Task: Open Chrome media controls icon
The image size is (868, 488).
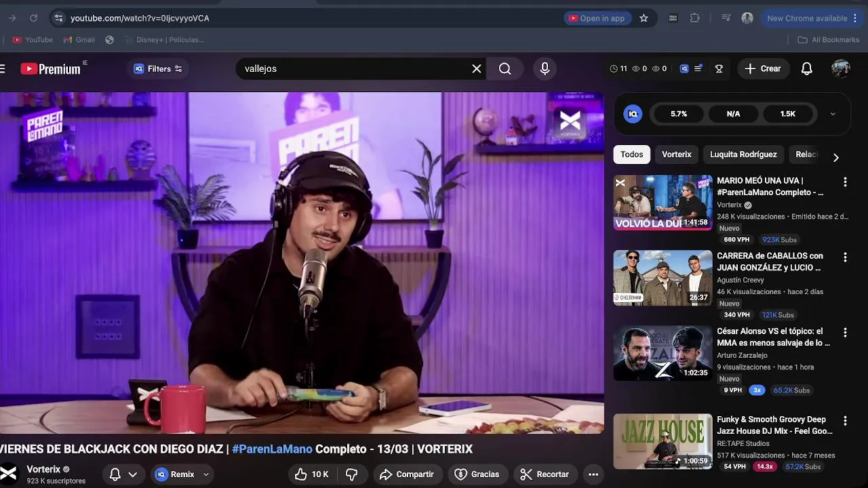Action: point(726,18)
